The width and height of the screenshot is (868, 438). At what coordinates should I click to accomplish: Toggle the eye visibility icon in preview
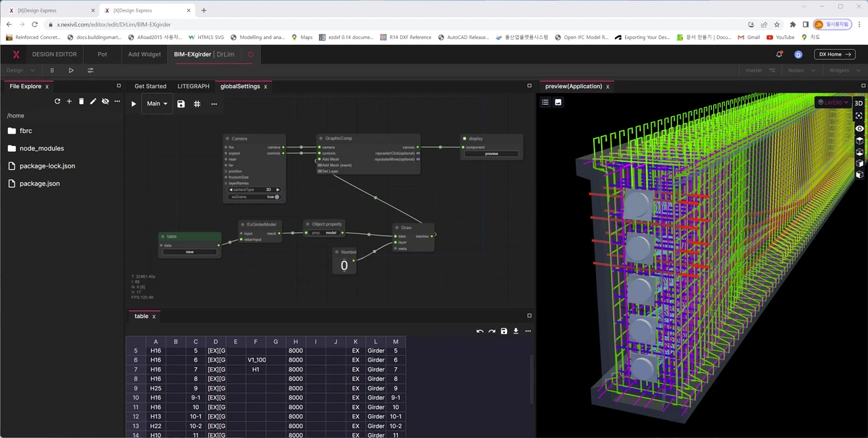coord(859,128)
